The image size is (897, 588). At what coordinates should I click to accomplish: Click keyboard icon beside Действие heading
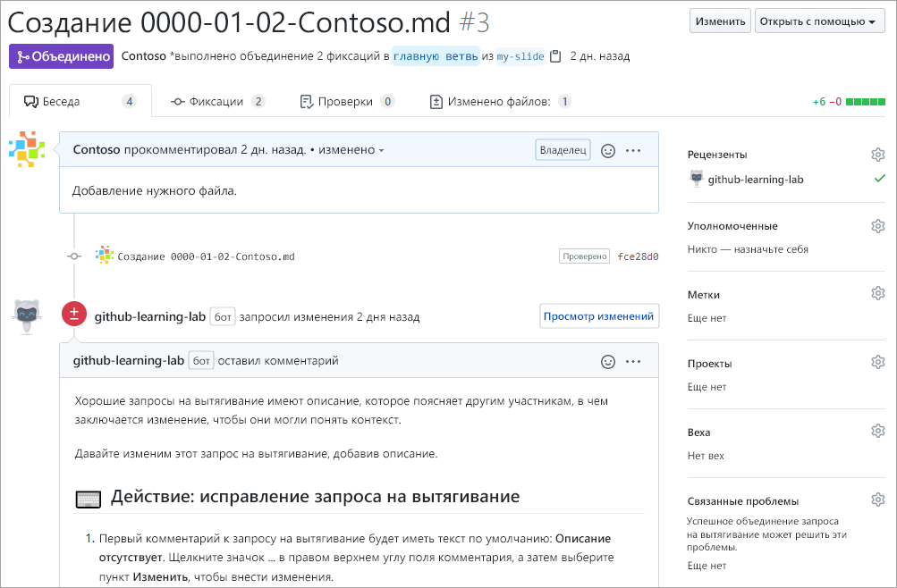(89, 499)
